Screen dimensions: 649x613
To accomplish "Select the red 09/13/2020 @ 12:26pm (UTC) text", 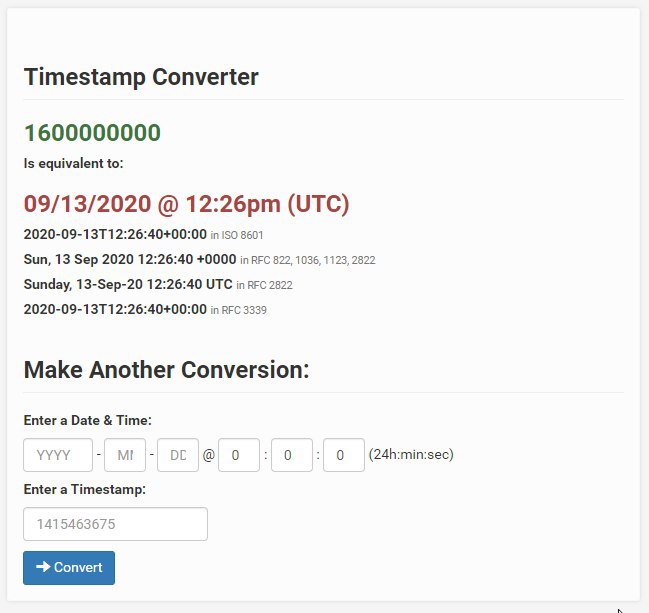I will click(187, 204).
